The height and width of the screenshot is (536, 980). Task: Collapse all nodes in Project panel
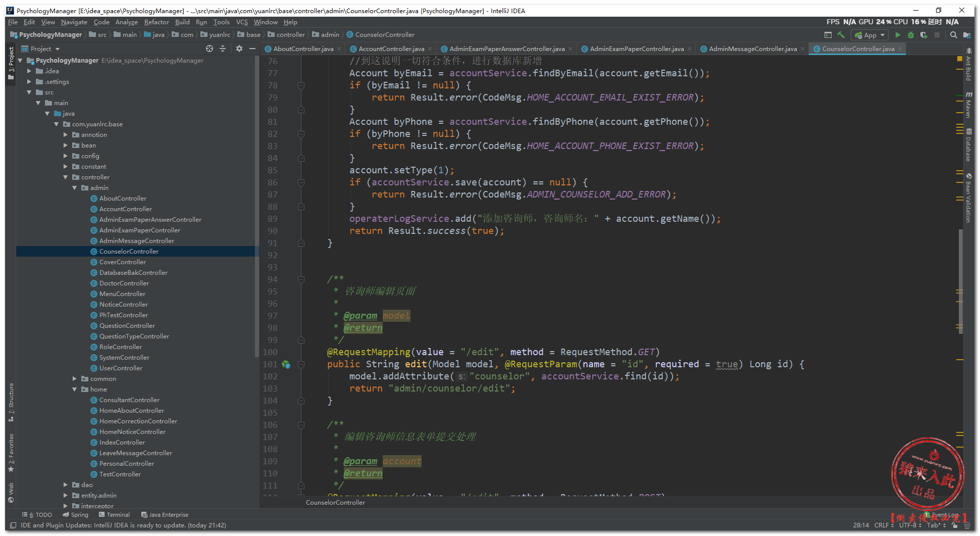(x=223, y=48)
